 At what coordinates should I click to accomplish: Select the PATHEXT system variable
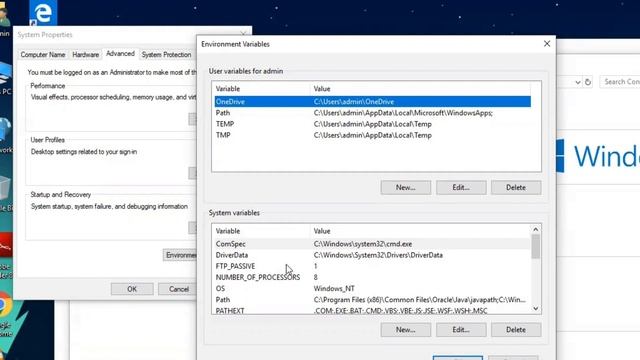click(373, 311)
